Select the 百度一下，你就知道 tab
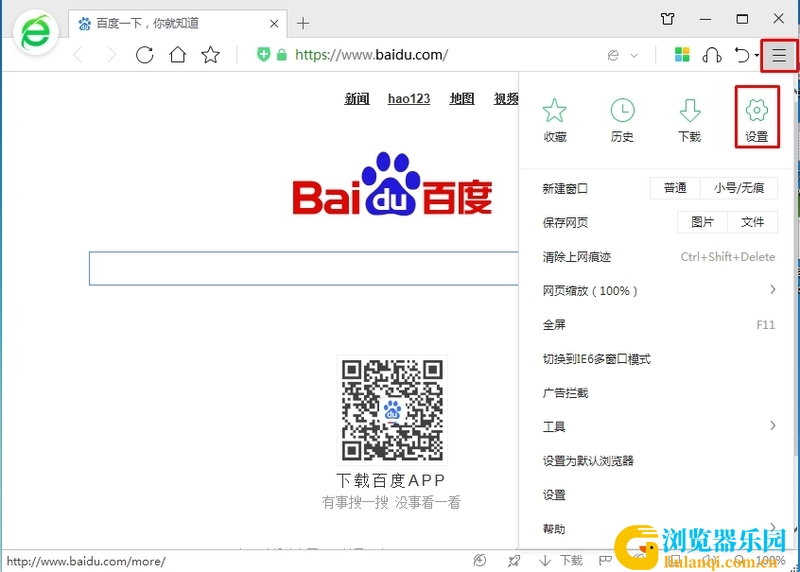 pos(177,23)
